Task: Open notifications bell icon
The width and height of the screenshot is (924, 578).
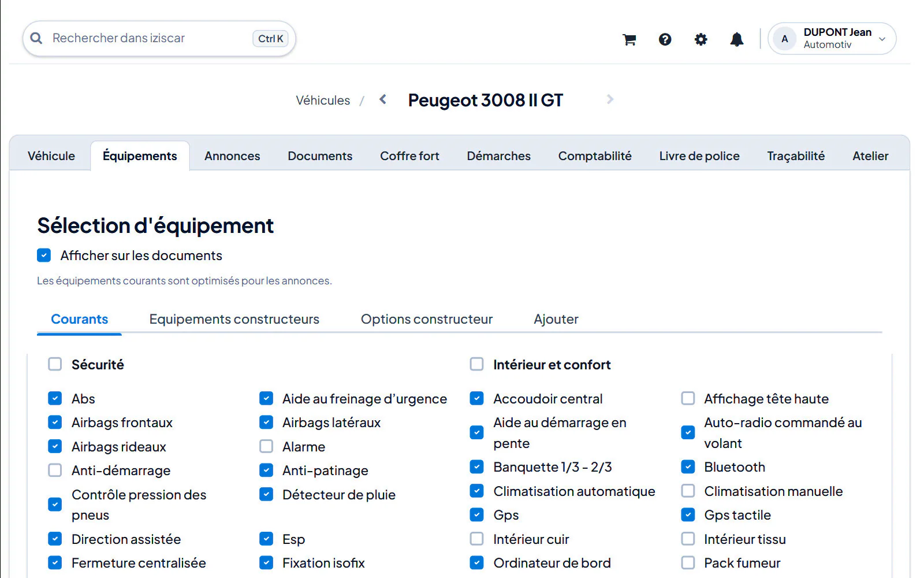Action: click(737, 39)
